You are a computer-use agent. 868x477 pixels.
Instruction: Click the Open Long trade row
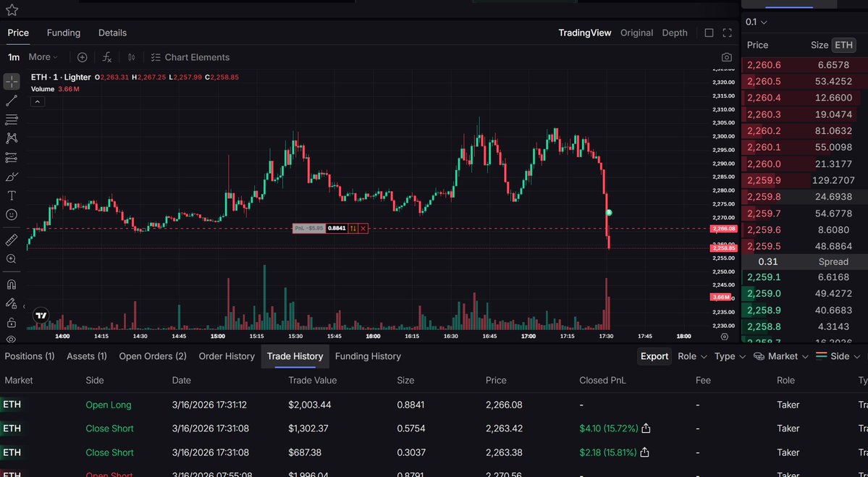click(x=434, y=405)
